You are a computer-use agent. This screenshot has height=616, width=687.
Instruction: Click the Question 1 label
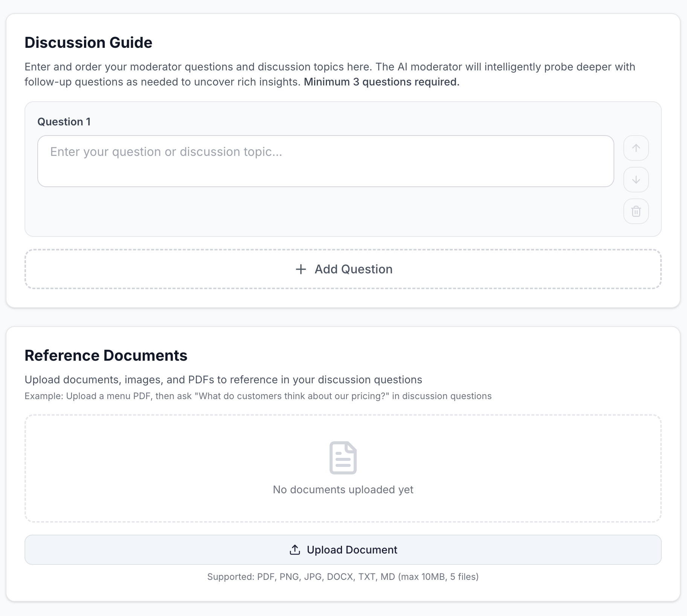pyautogui.click(x=64, y=121)
